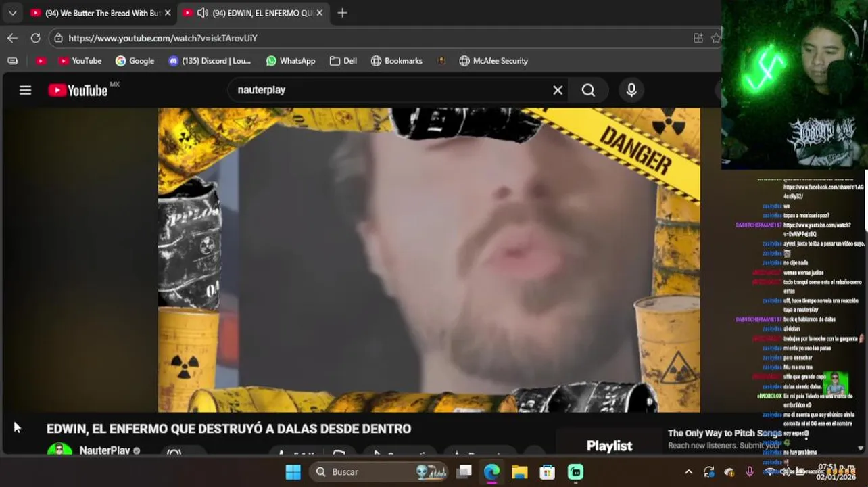Open the 'Bookmarks' favorites item
This screenshot has width=868, height=487.
pyautogui.click(x=397, y=61)
